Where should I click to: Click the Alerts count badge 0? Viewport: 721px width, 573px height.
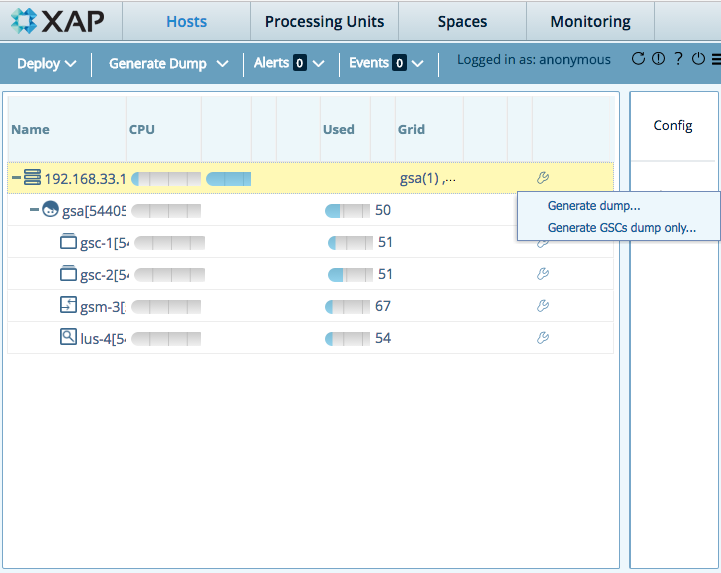299,63
